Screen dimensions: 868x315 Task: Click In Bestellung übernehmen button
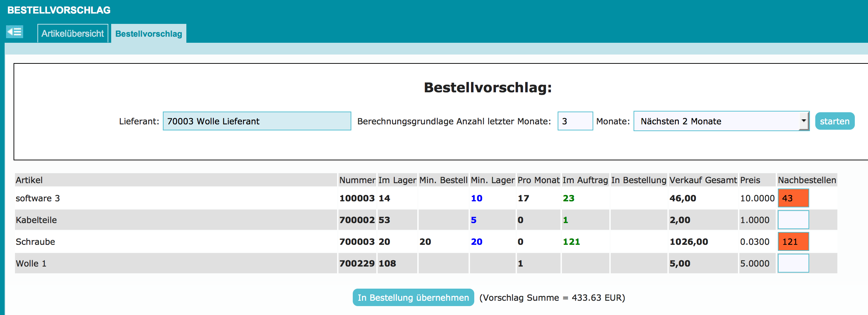click(413, 298)
